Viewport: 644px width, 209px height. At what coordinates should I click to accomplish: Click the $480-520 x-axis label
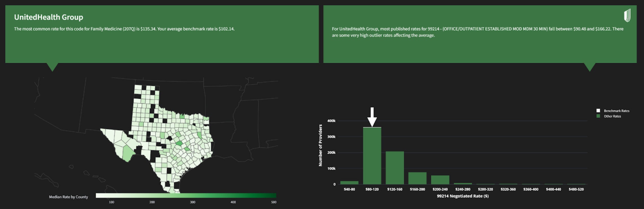(x=576, y=189)
